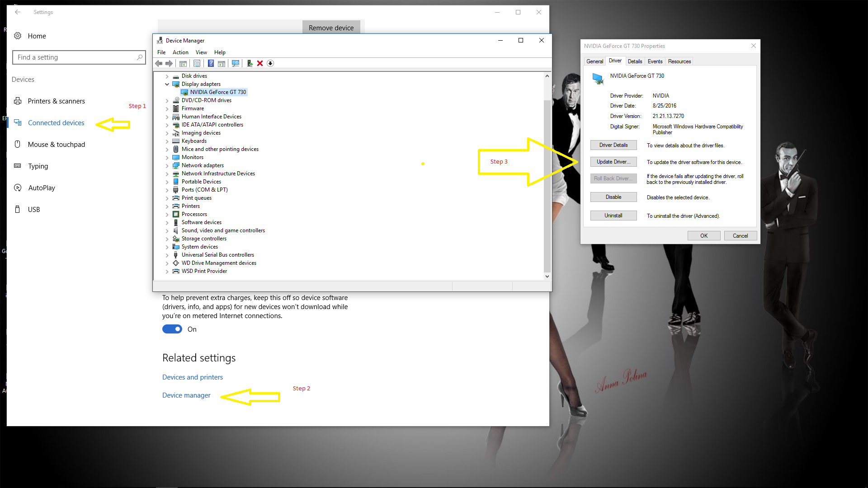Screen dimensions: 868x488
Task: Open the File menu in Device Manager
Action: point(161,52)
